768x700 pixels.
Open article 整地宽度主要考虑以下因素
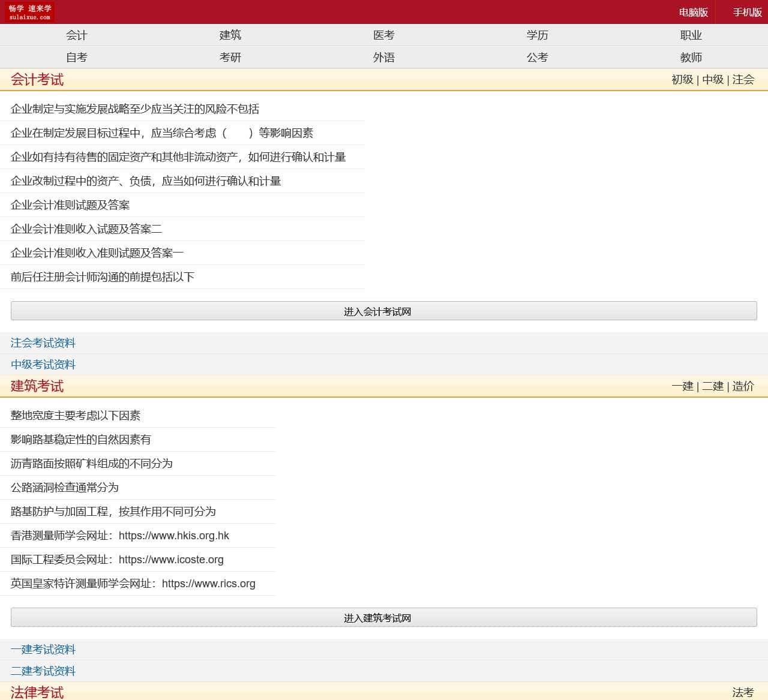(x=76, y=416)
